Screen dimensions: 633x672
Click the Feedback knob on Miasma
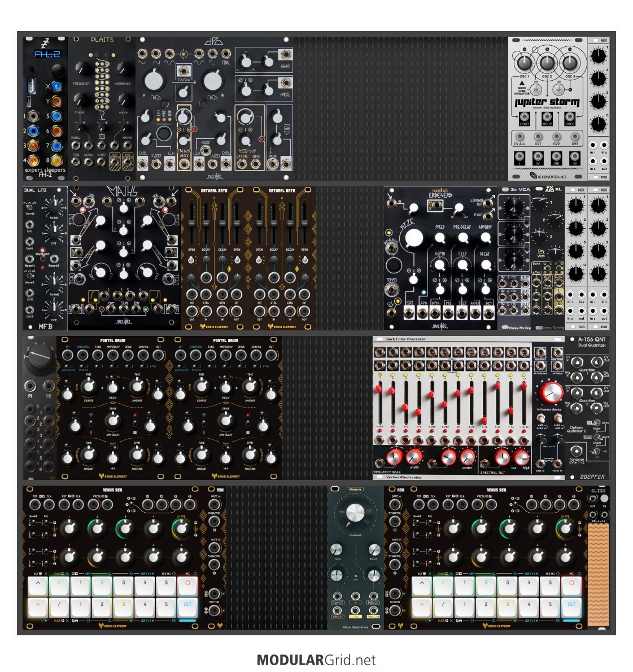[x=355, y=514]
